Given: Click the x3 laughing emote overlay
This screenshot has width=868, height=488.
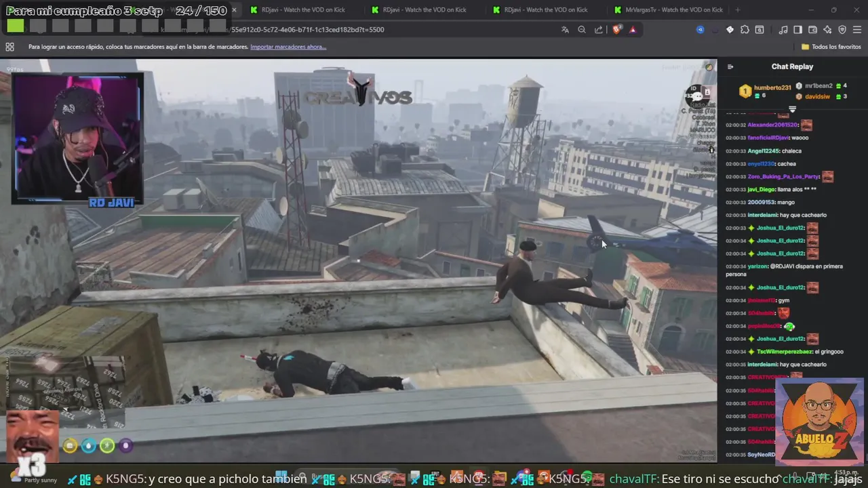Looking at the screenshot, I should click(x=33, y=443).
